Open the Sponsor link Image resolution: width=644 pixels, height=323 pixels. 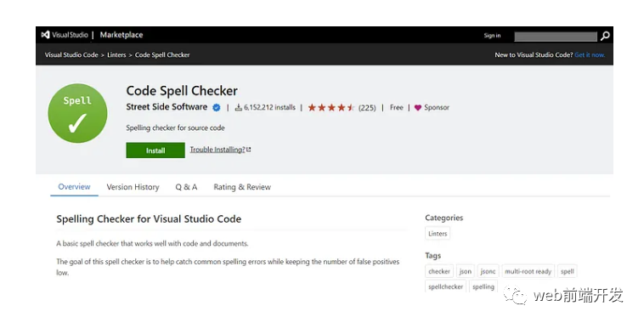(437, 107)
